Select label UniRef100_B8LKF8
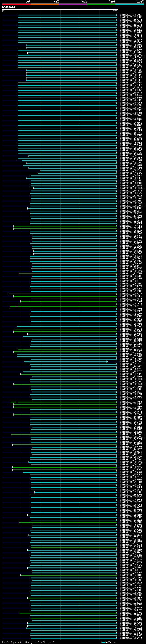This screenshot has height=644, width=146. [131, 80]
